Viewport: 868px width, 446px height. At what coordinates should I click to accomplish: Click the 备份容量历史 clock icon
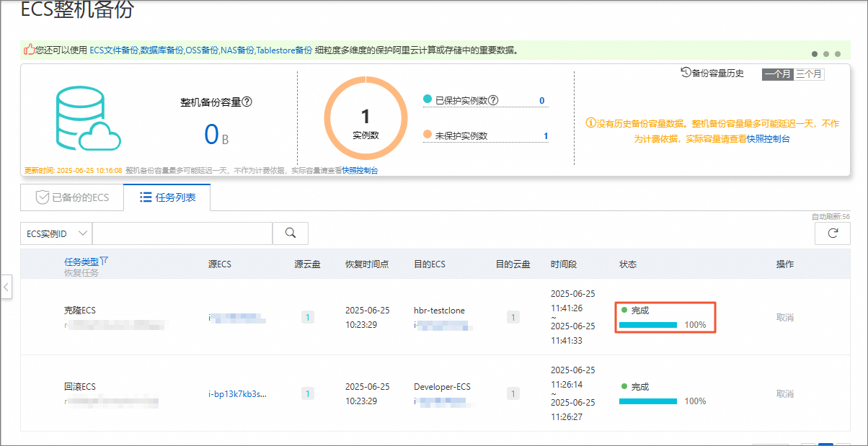(686, 73)
